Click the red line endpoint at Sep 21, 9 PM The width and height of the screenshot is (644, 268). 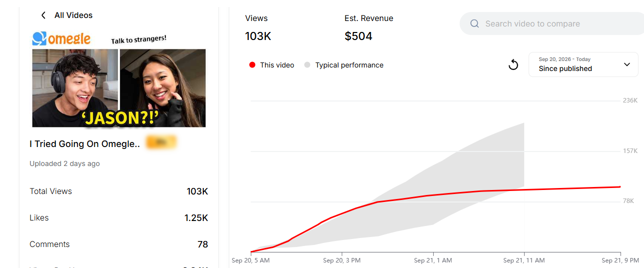point(620,186)
